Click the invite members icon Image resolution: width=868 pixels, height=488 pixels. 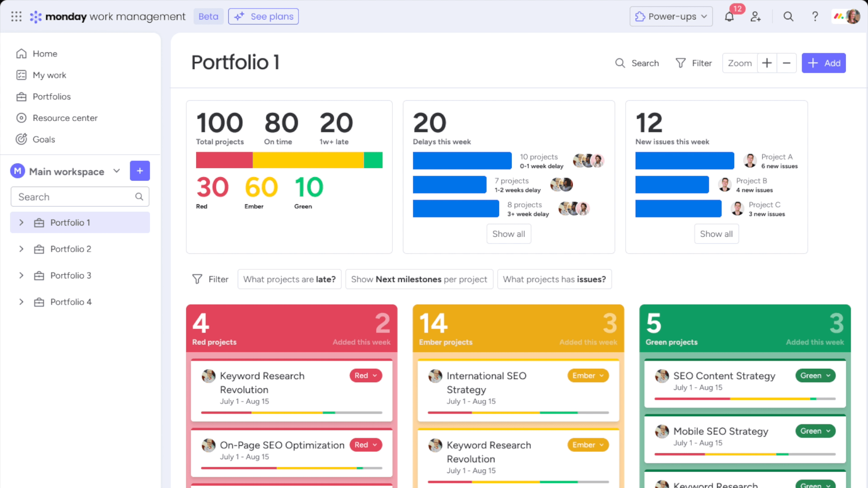[x=755, y=17]
